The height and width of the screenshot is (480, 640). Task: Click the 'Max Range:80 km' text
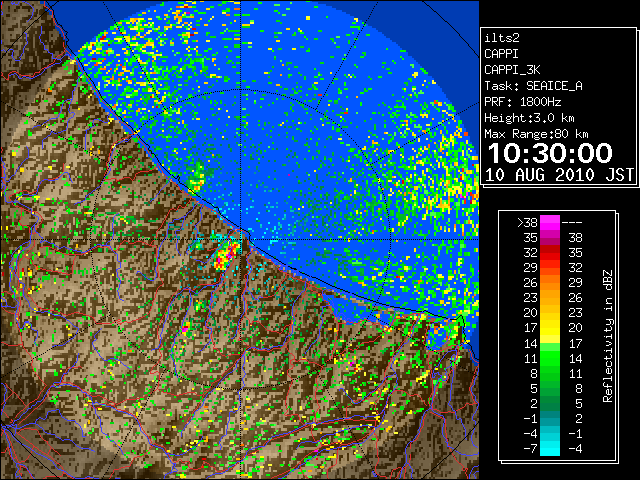click(x=536, y=134)
